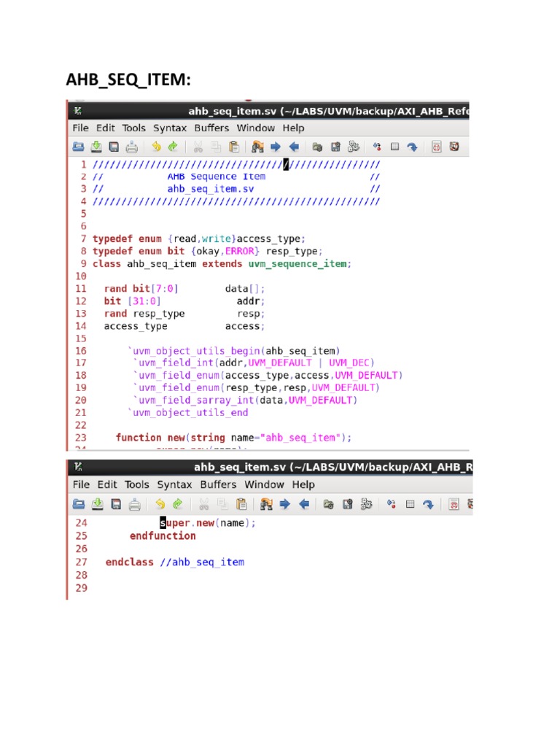The width and height of the screenshot is (560, 747).
Task: Open Tools menu in bottom gVim window
Action: click(x=136, y=484)
